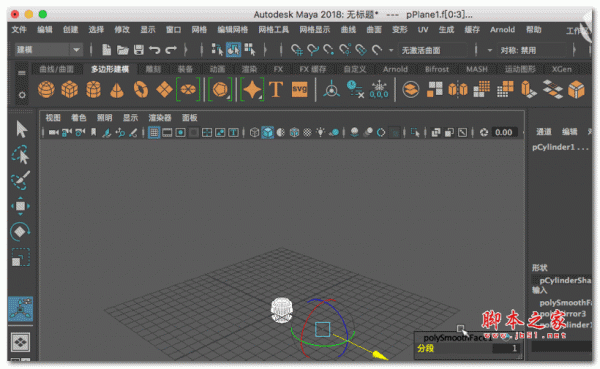Viewport: 600px width, 369px height.
Task: Create a polygon cube from the shelf
Action: coord(70,90)
